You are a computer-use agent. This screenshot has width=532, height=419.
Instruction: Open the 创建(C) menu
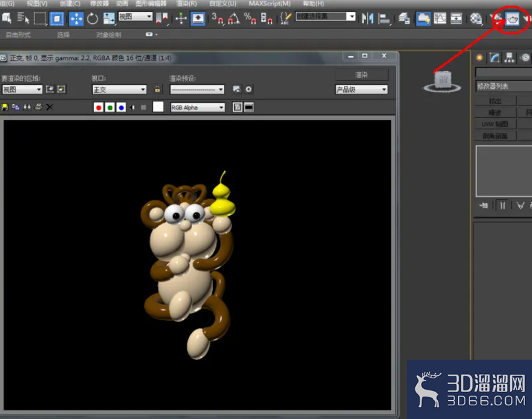[x=70, y=4]
